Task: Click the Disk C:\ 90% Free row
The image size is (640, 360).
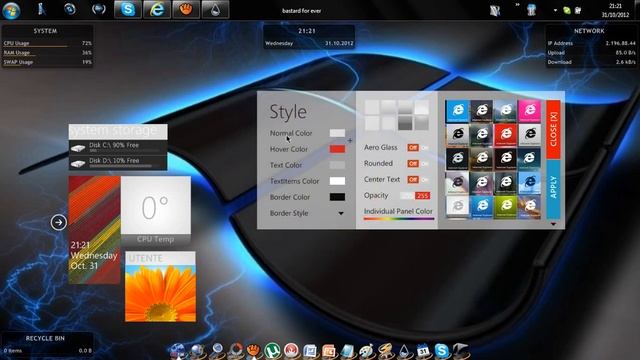Action: point(118,147)
